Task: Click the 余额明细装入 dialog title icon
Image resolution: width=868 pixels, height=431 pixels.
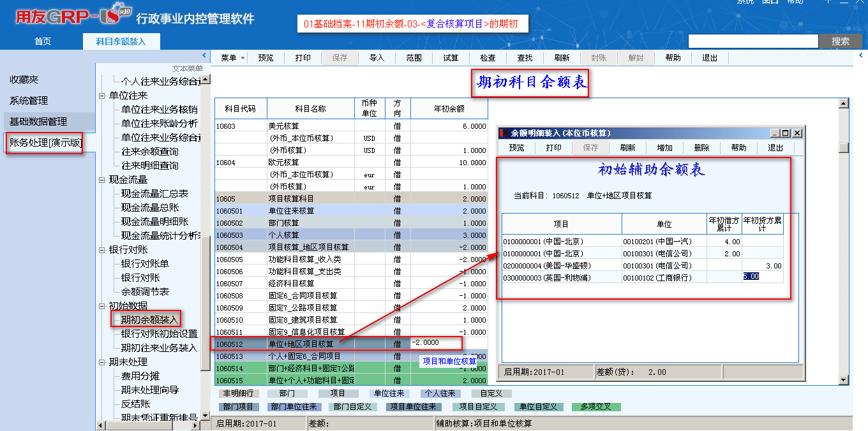Action: [x=504, y=133]
